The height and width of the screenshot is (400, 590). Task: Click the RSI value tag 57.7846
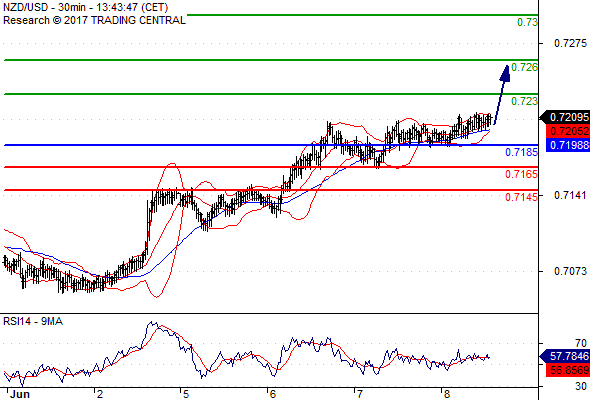566,356
